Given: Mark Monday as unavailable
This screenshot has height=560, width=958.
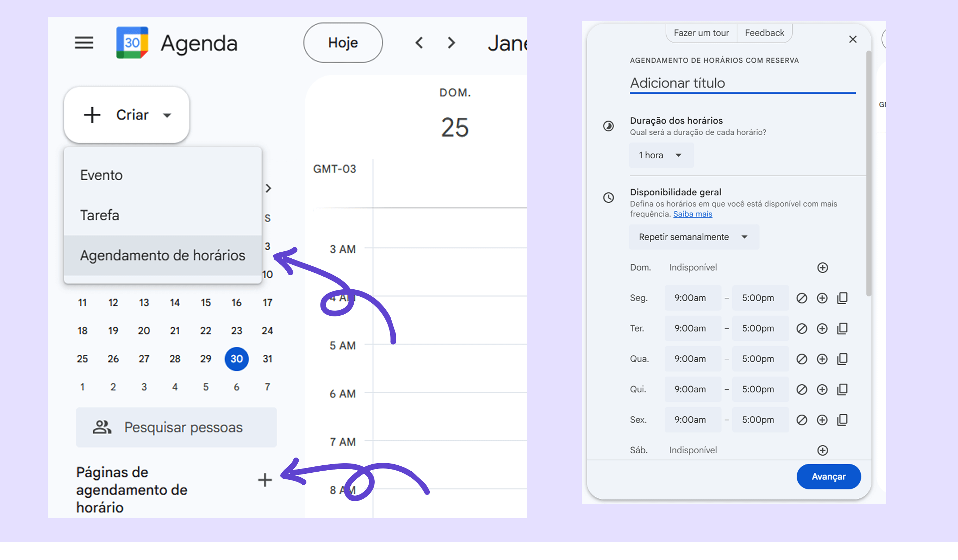Looking at the screenshot, I should tap(801, 298).
